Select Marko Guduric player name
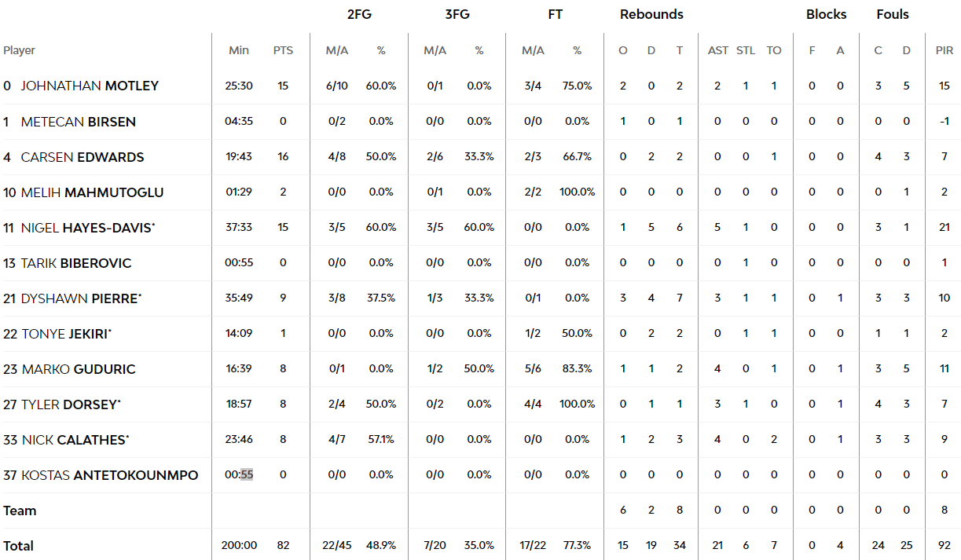Screen dimensions: 961x560 [x=79, y=369]
